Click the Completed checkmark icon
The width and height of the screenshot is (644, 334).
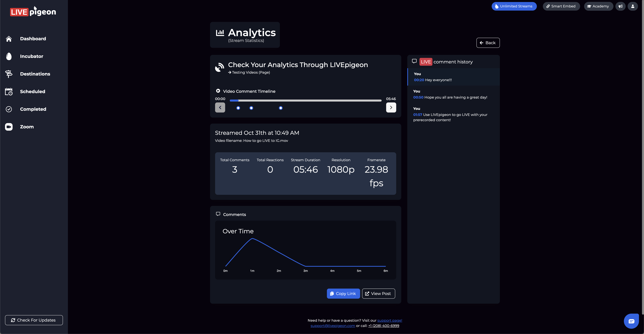(9, 109)
